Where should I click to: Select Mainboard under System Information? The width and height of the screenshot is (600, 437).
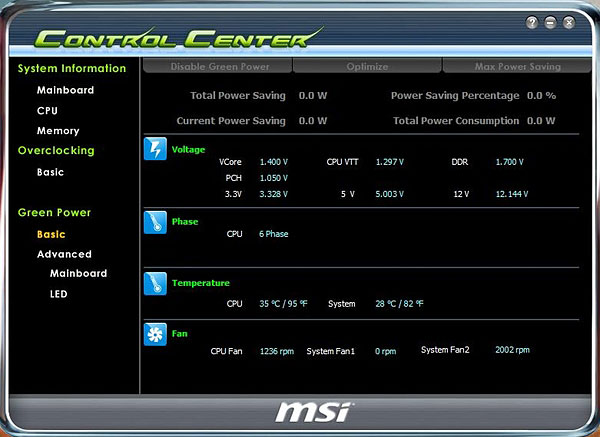pos(65,90)
